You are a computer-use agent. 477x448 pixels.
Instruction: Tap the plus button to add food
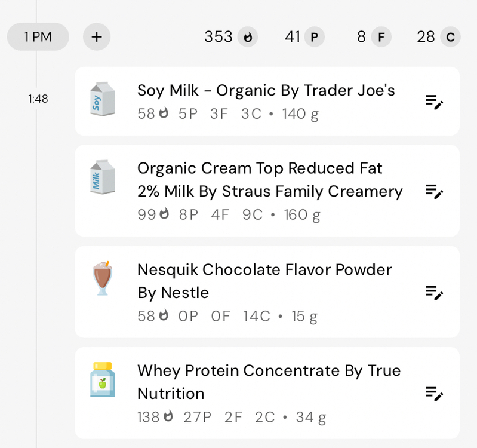[97, 37]
